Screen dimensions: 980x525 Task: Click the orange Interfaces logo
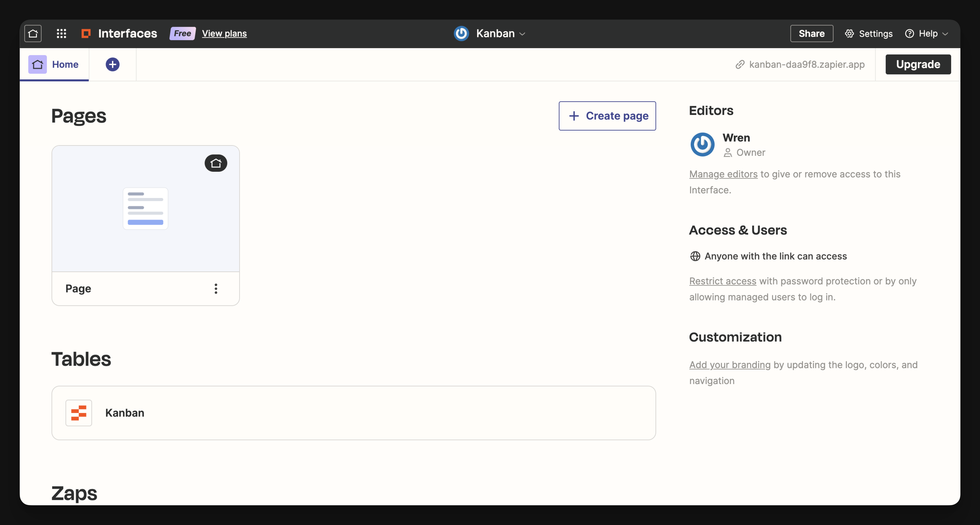pyautogui.click(x=86, y=34)
